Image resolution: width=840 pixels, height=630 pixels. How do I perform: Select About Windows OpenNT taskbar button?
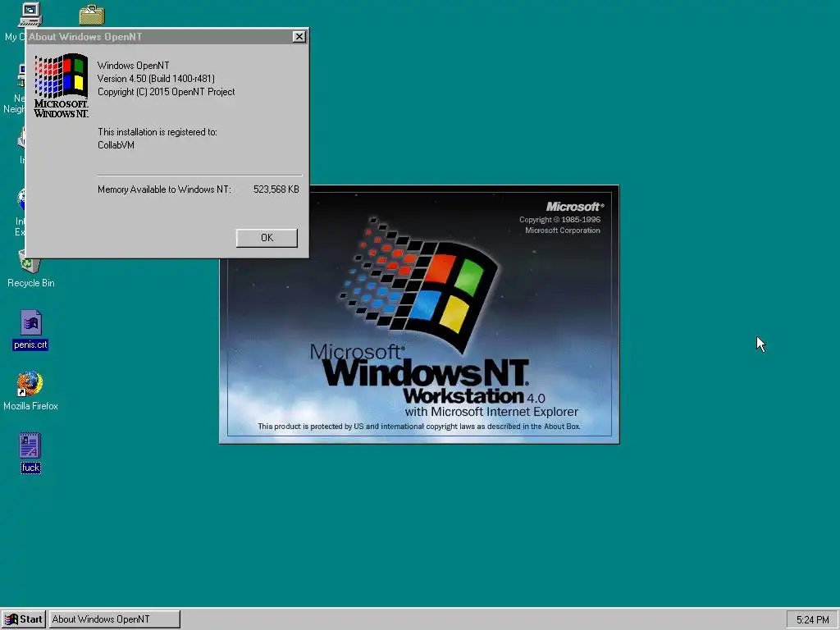click(115, 619)
